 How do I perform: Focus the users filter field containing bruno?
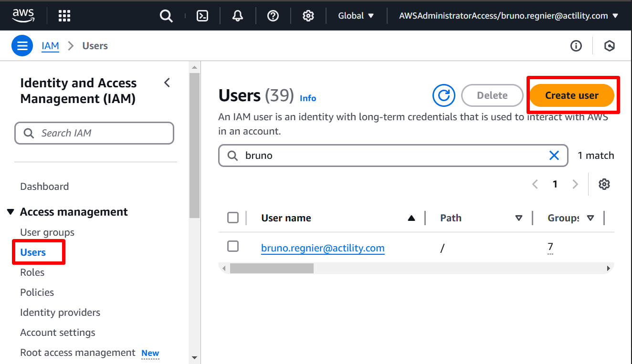393,156
